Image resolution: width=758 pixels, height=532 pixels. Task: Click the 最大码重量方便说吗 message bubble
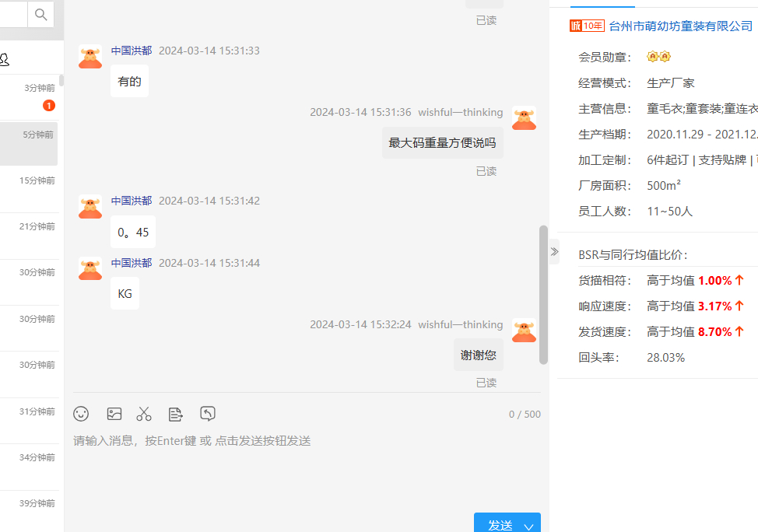point(442,142)
